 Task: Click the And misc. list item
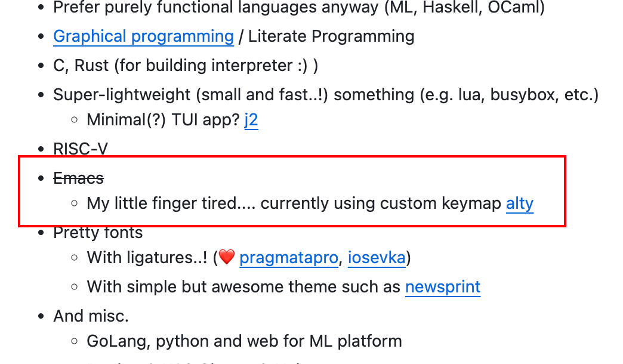(91, 316)
